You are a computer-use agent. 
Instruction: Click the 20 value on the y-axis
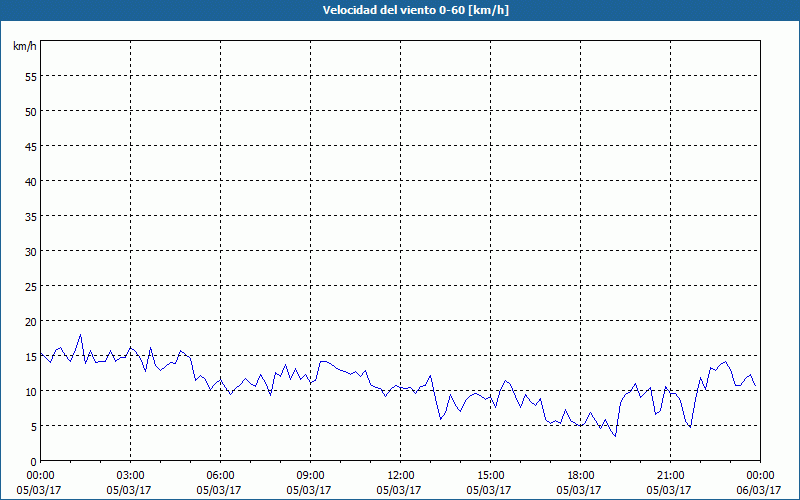[x=31, y=321]
